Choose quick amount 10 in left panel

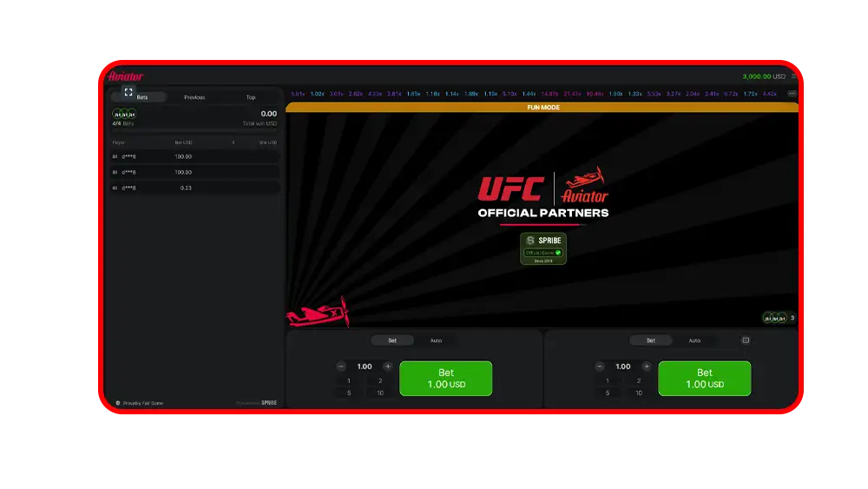click(380, 393)
